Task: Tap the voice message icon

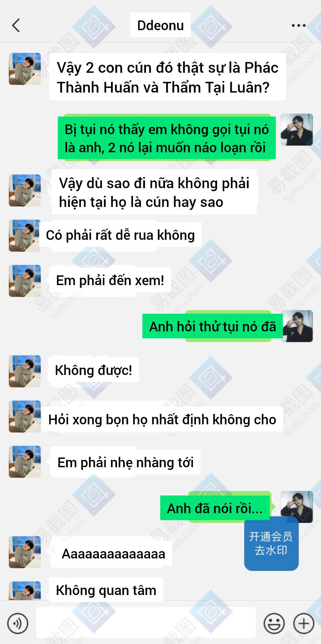Action: point(17,624)
